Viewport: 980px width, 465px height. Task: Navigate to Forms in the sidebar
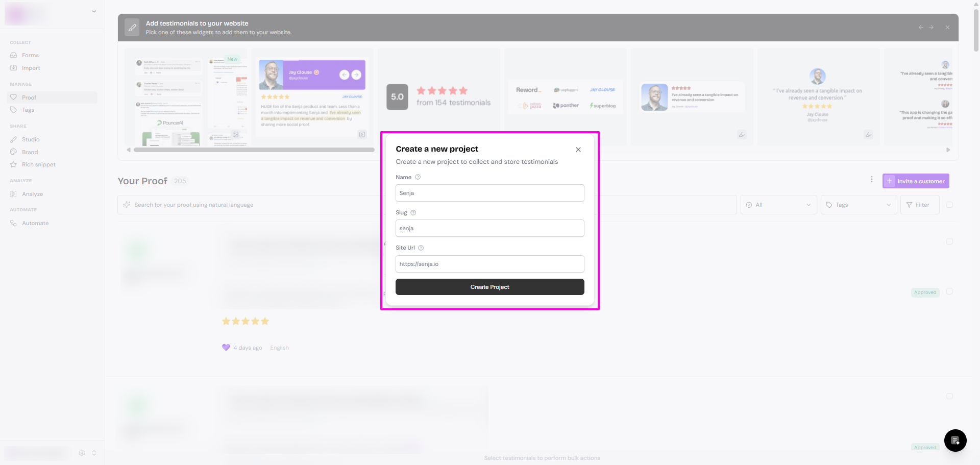(30, 55)
